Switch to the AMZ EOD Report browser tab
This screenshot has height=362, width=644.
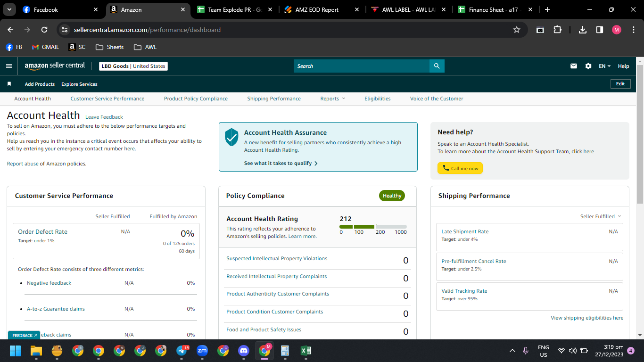click(321, 9)
